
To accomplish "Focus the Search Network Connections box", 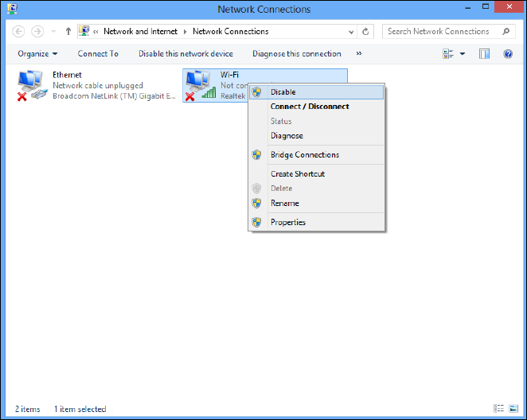I will 449,32.
